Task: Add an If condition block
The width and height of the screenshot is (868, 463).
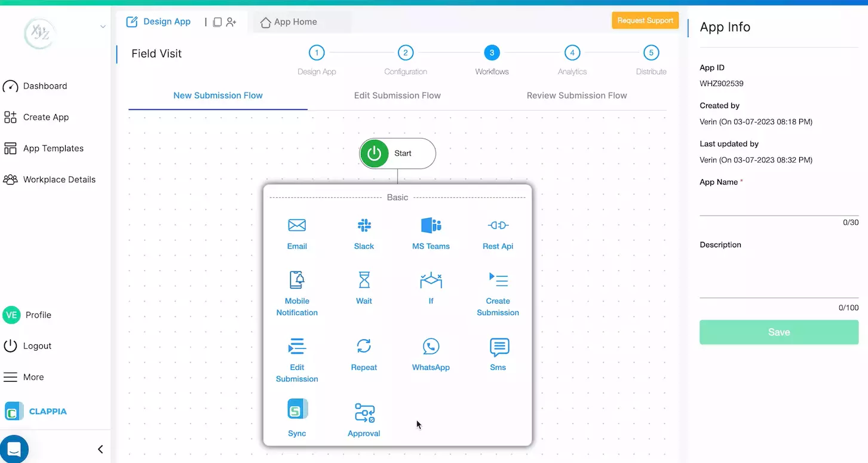Action: coord(431,289)
